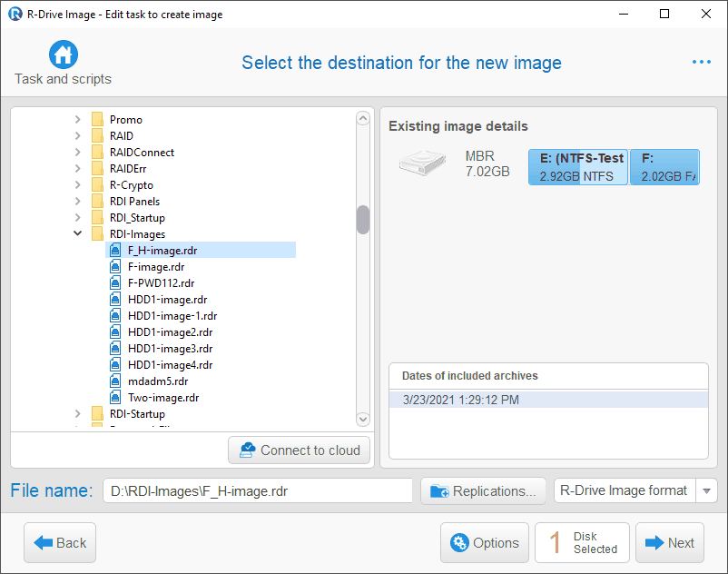The width and height of the screenshot is (728, 574).
Task: Select the R-Crypto folder name
Action: point(132,185)
